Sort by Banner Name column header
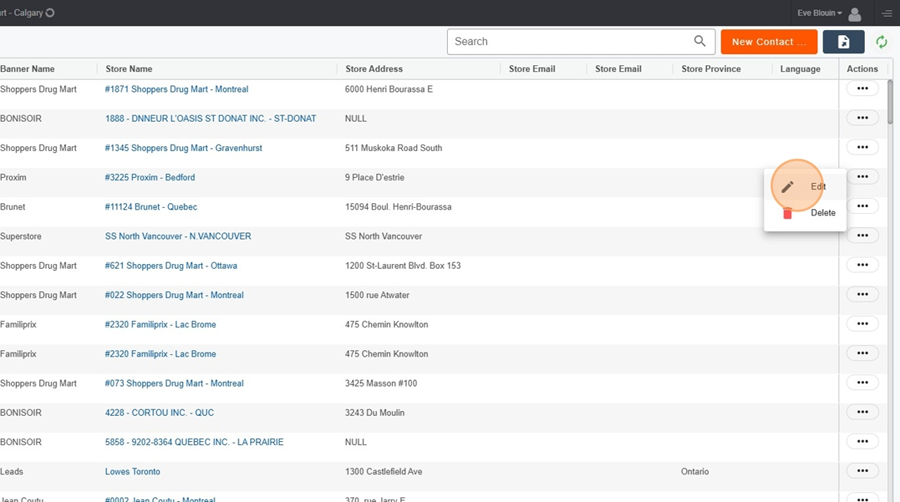Viewport: 900px width, 502px height. point(27,69)
